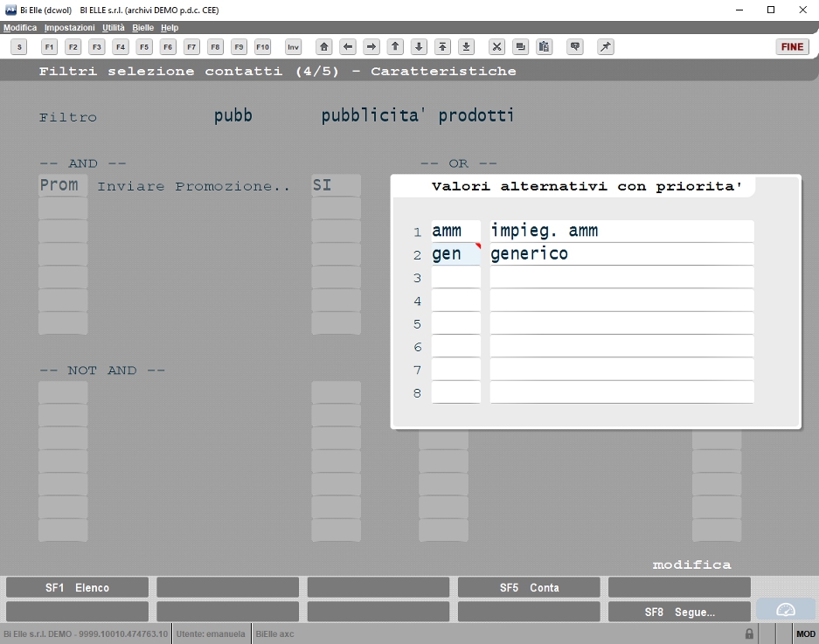Click the Copy toolbar icon
Screen dimensions: 819x644
coord(521,47)
